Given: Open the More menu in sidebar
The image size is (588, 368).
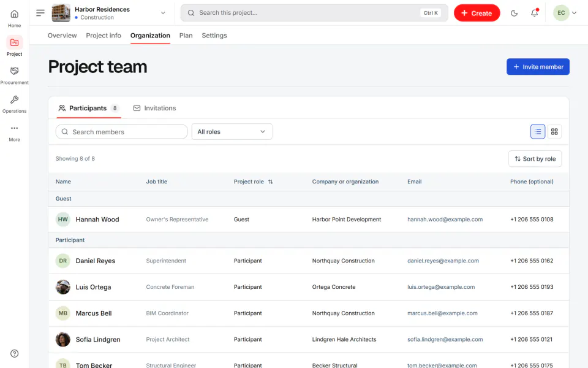Looking at the screenshot, I should tap(14, 133).
